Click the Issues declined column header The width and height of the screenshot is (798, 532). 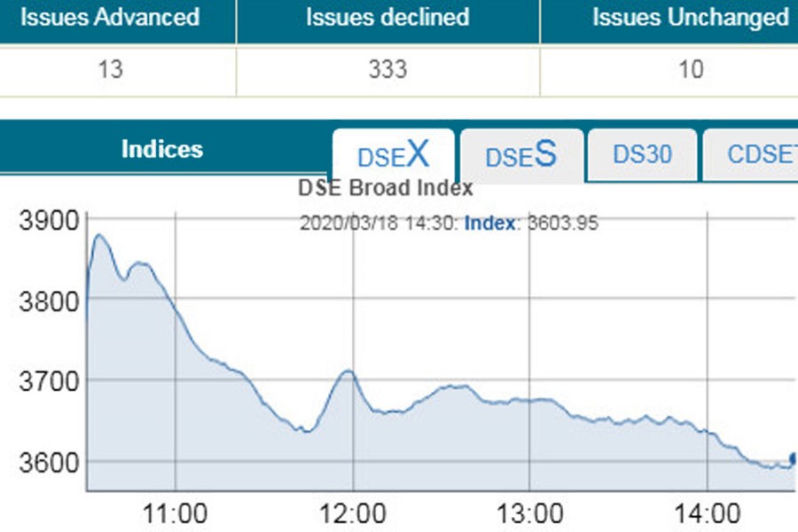click(387, 17)
